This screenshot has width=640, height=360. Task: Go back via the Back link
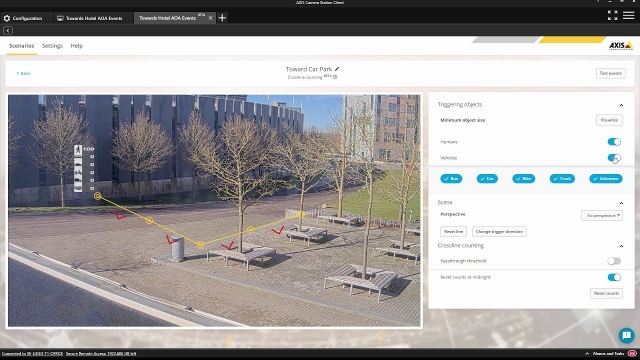23,73
